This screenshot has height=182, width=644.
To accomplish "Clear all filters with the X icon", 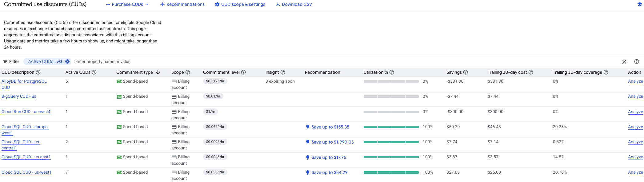I will point(624,62).
